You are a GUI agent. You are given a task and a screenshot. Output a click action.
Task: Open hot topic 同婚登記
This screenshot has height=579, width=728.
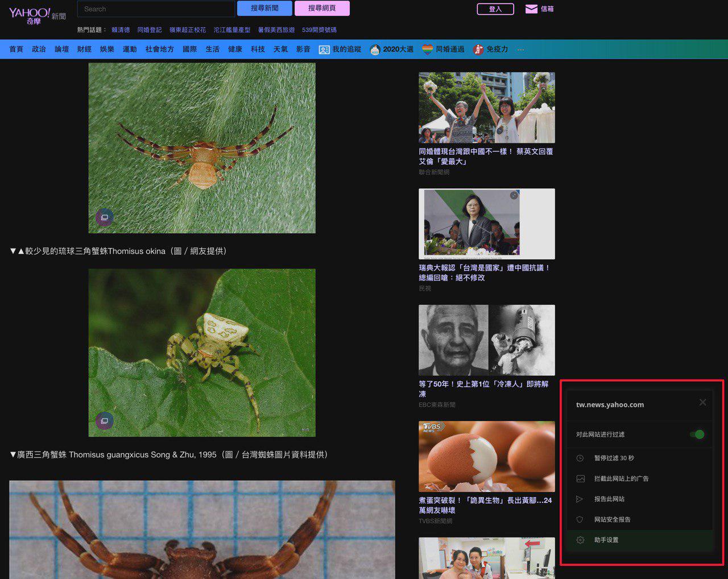coord(150,30)
